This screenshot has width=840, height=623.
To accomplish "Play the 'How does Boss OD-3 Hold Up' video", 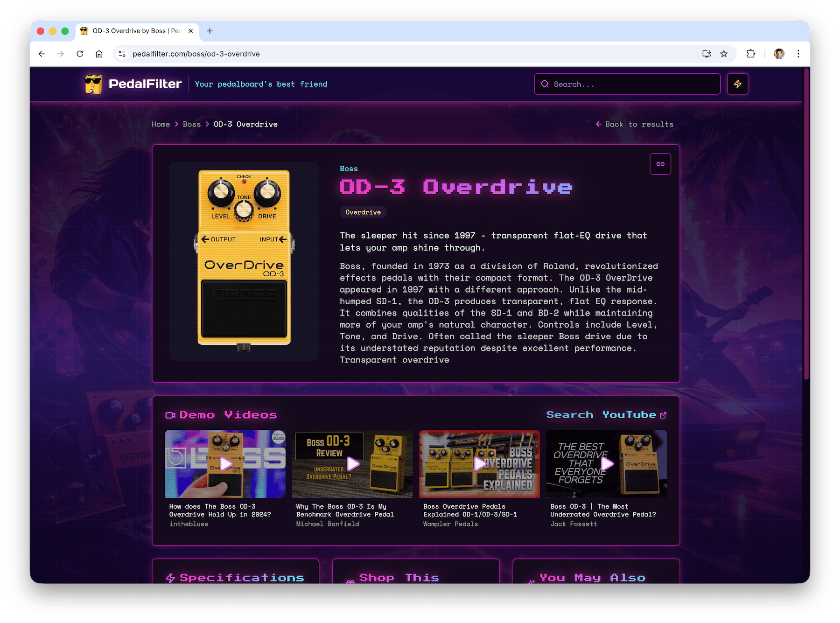I will pos(225,463).
